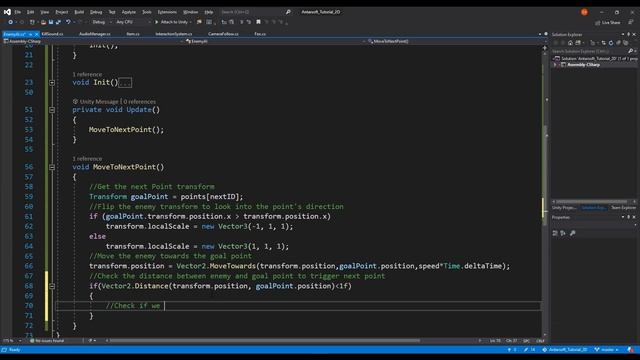640x360 pixels.
Task: Click the Visual Studio logo icon
Action: coord(7,12)
